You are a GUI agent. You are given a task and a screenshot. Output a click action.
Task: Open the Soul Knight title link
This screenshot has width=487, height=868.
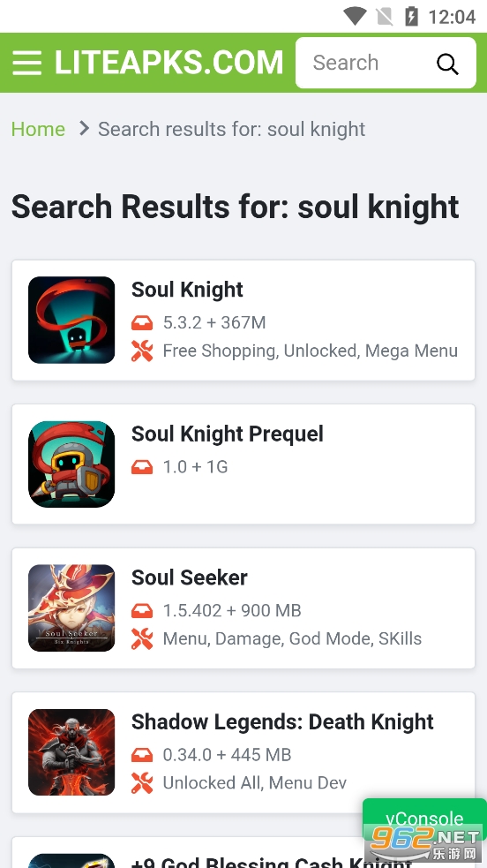pyautogui.click(x=187, y=290)
